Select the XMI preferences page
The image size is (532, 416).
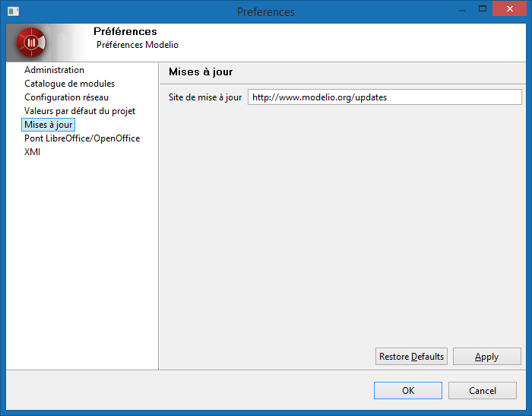[32, 152]
